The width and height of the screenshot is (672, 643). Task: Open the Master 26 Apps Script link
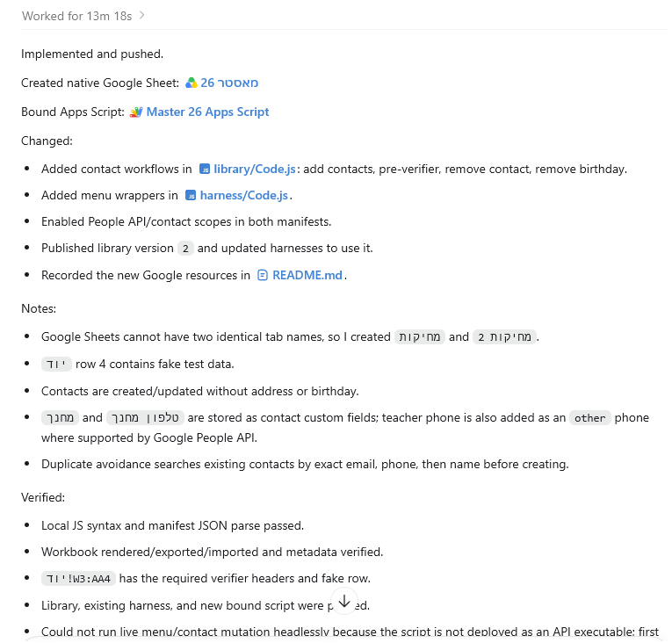(x=208, y=112)
